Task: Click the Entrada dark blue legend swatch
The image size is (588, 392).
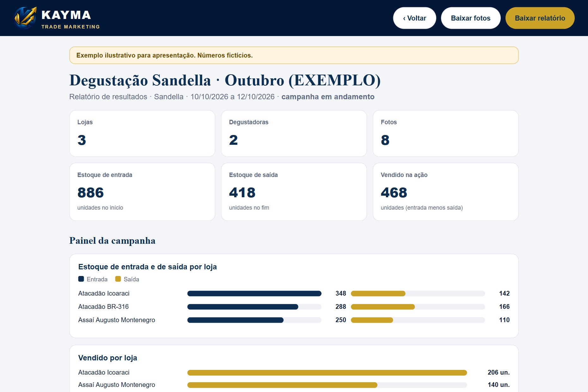Action: 81,279
